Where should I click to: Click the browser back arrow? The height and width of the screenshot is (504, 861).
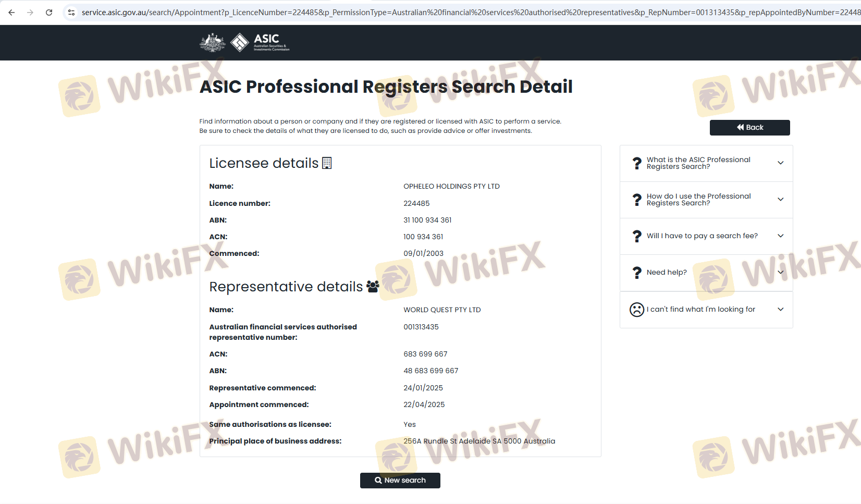[11, 13]
